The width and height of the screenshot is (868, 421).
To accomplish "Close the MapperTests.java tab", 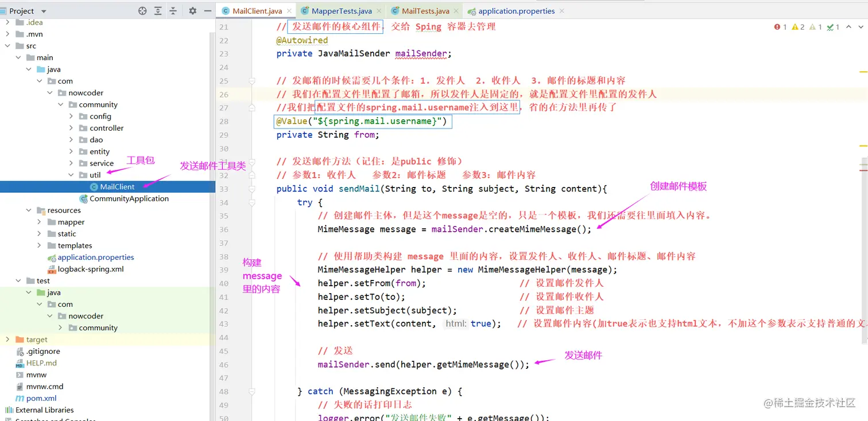I will 379,11.
